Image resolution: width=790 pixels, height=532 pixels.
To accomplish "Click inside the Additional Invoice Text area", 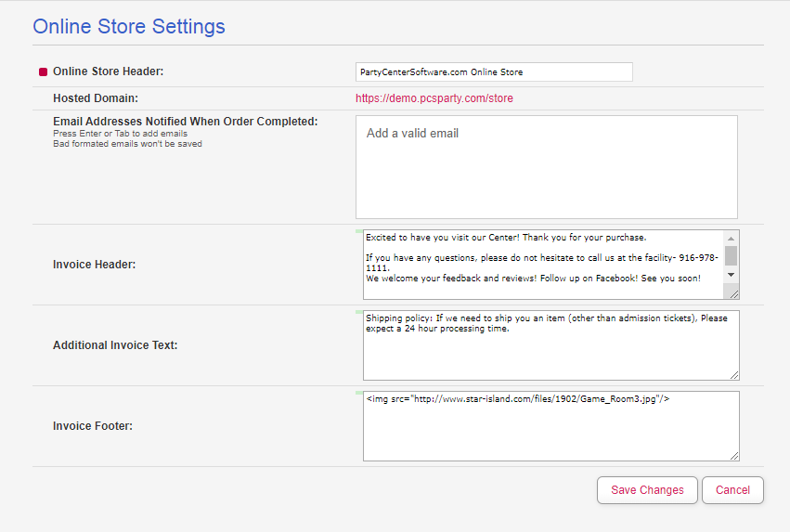I will pyautogui.click(x=551, y=345).
